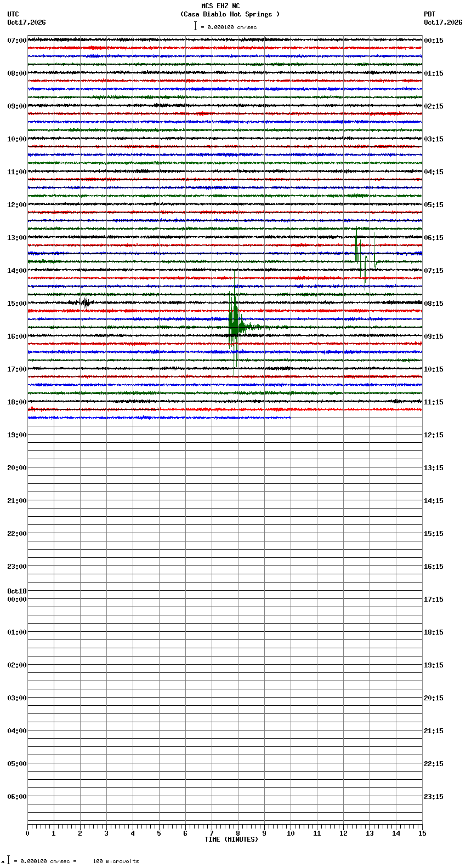The width and height of the screenshot is (466, 868).
Task: Click the bottom legend '= 0.000100 cm/sec ='
Action: tap(45, 861)
